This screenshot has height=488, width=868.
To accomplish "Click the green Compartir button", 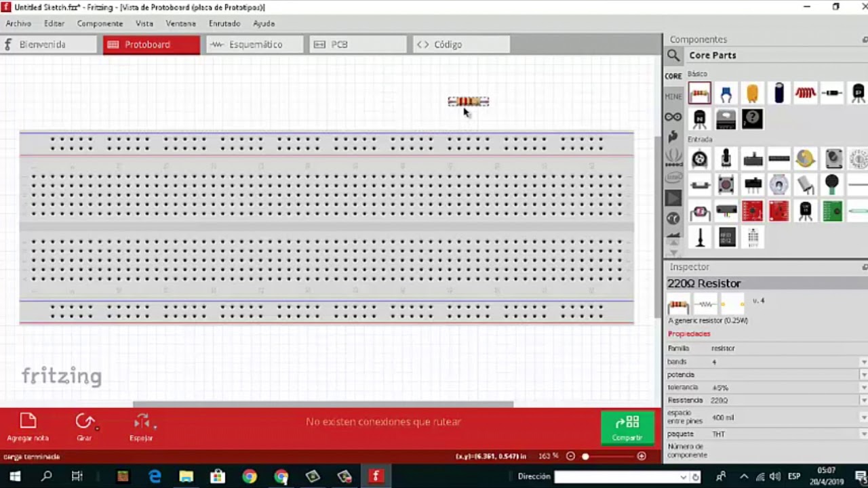I will [627, 428].
